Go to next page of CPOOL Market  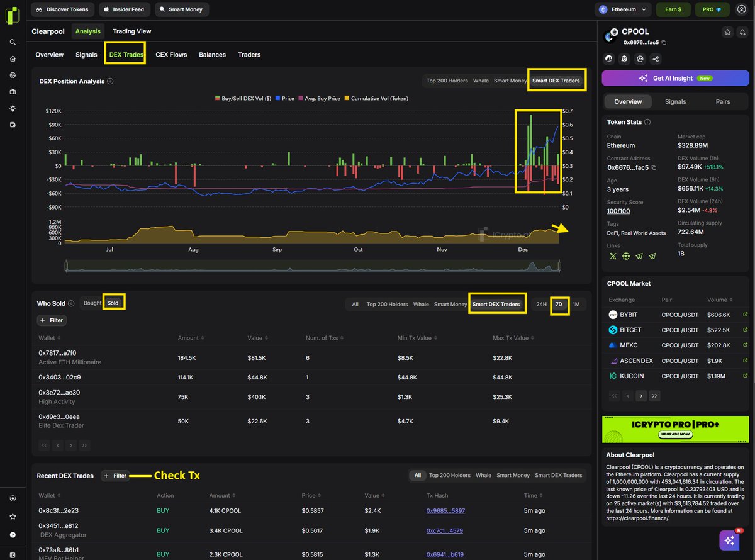641,396
